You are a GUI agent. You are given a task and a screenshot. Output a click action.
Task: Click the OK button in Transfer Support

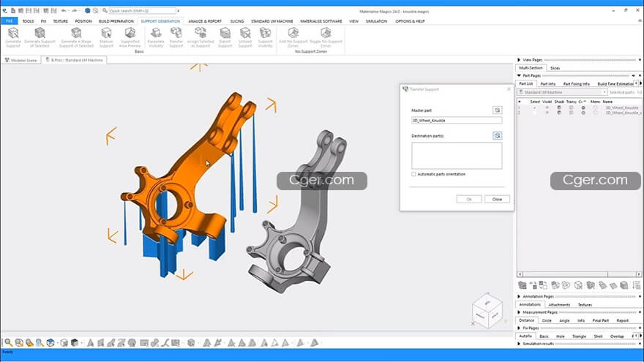pyautogui.click(x=468, y=199)
